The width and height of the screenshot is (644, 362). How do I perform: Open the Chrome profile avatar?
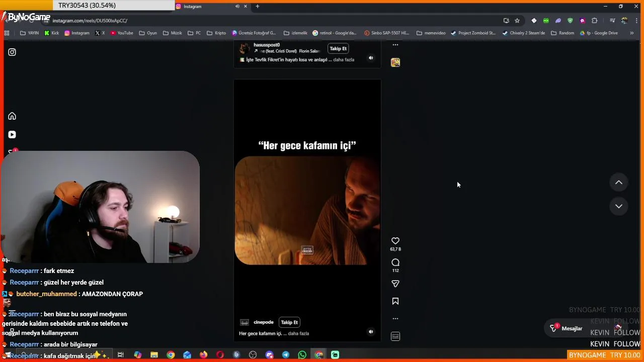(624, 21)
